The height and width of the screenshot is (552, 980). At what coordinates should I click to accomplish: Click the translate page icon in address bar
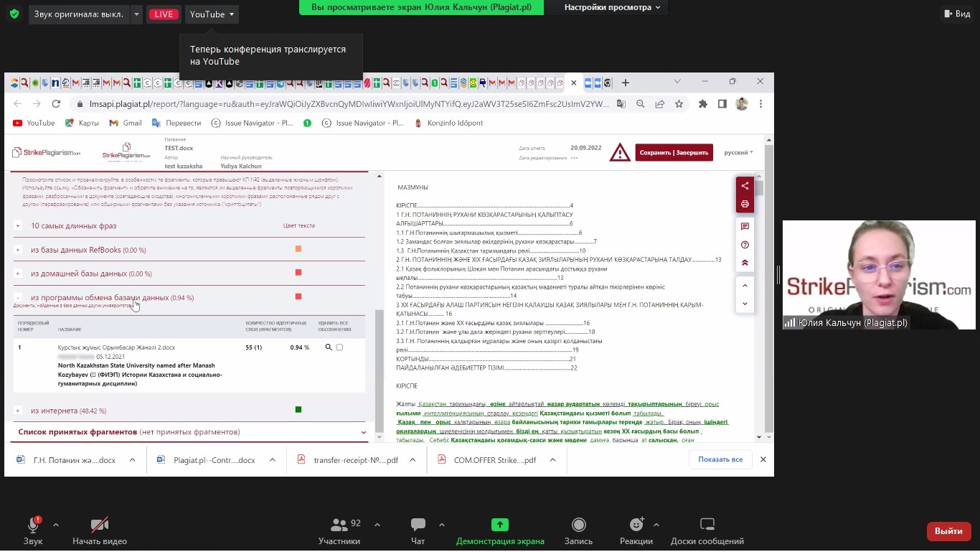[x=621, y=104]
